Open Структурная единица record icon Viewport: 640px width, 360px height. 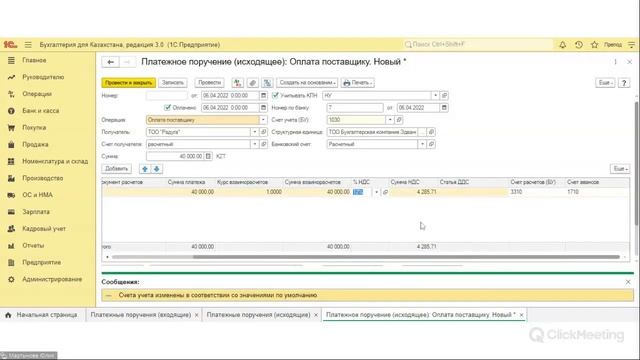[431, 132]
